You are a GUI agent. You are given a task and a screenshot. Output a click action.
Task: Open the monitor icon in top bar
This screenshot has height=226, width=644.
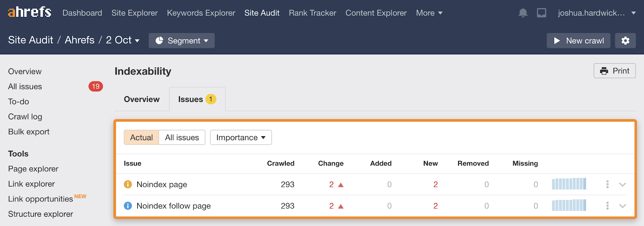tap(542, 13)
